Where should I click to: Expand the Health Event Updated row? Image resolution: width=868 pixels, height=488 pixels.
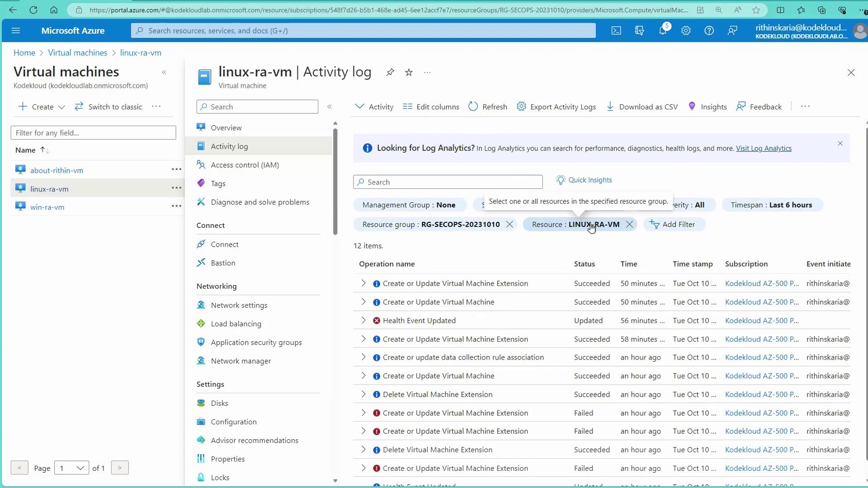[x=363, y=320]
